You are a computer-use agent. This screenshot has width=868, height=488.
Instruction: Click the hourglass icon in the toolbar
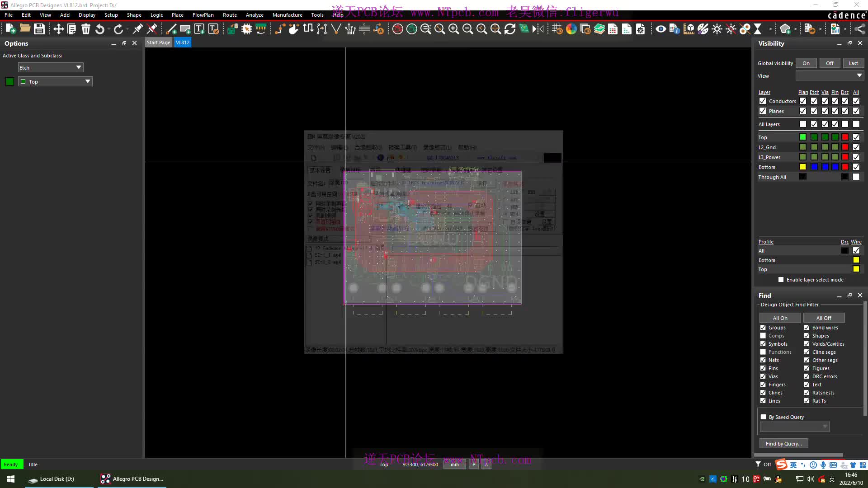click(758, 29)
